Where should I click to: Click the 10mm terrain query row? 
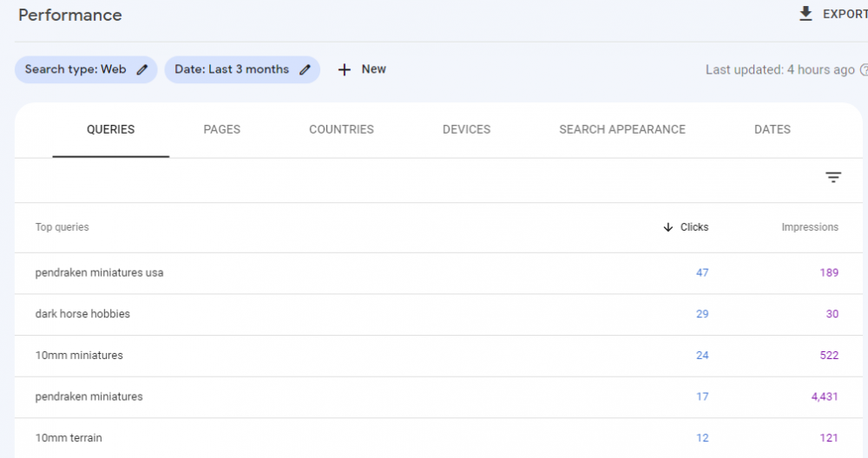(69, 438)
